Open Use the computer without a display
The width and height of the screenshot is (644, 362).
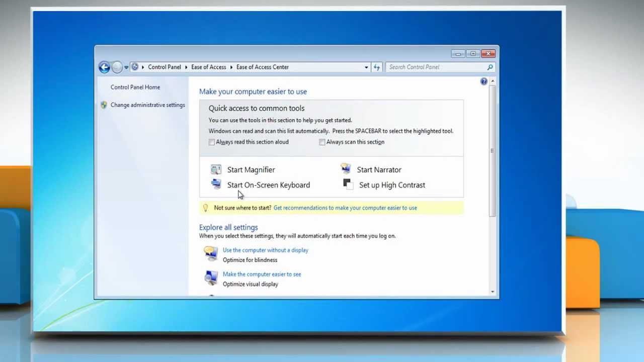(x=266, y=250)
